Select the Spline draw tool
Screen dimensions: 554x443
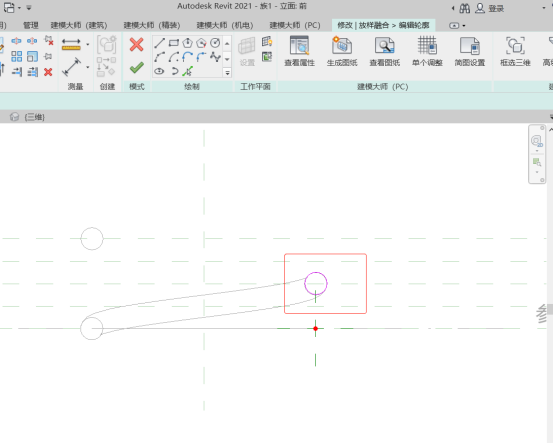pos(215,57)
